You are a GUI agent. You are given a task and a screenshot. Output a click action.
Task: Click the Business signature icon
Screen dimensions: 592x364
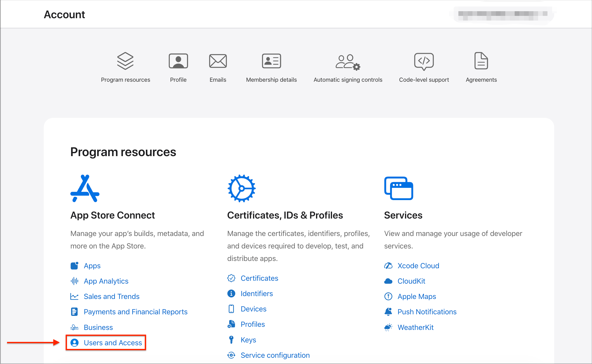pos(74,327)
